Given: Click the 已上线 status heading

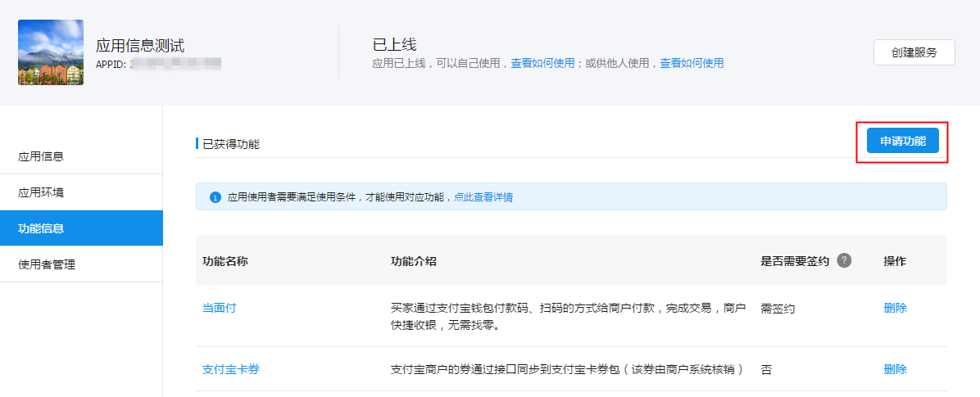Looking at the screenshot, I should 394,44.
